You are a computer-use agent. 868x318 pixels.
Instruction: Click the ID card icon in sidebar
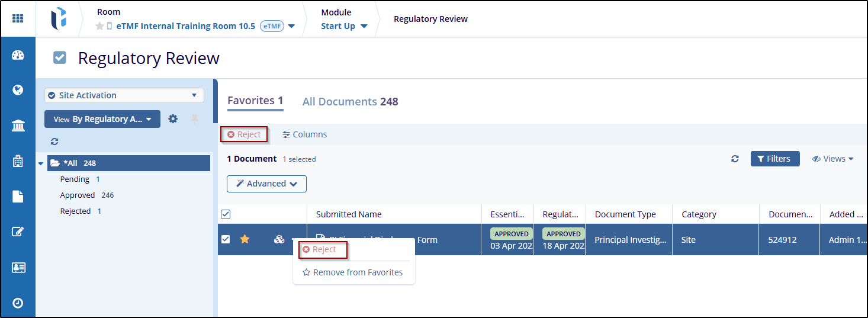coord(18,268)
